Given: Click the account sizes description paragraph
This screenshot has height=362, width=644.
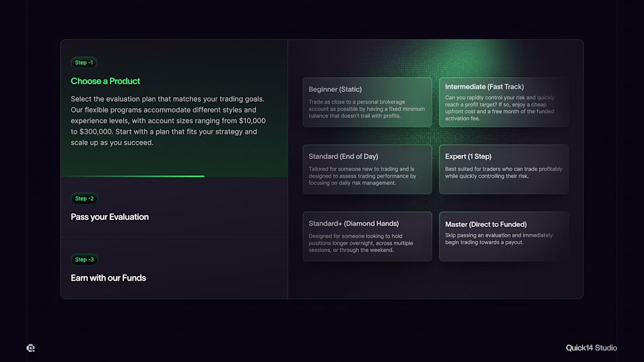Looking at the screenshot, I should [x=168, y=120].
